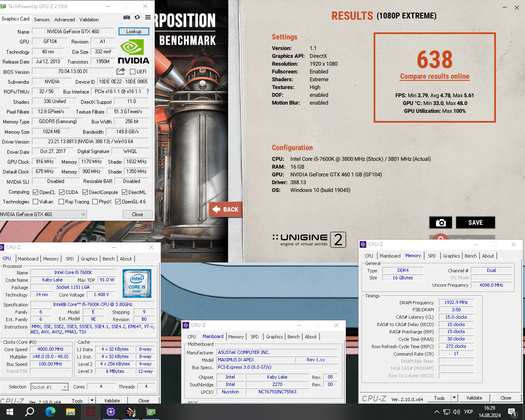Click the Lookup button in GPU-Z
525x420 pixels.
pyautogui.click(x=134, y=32)
